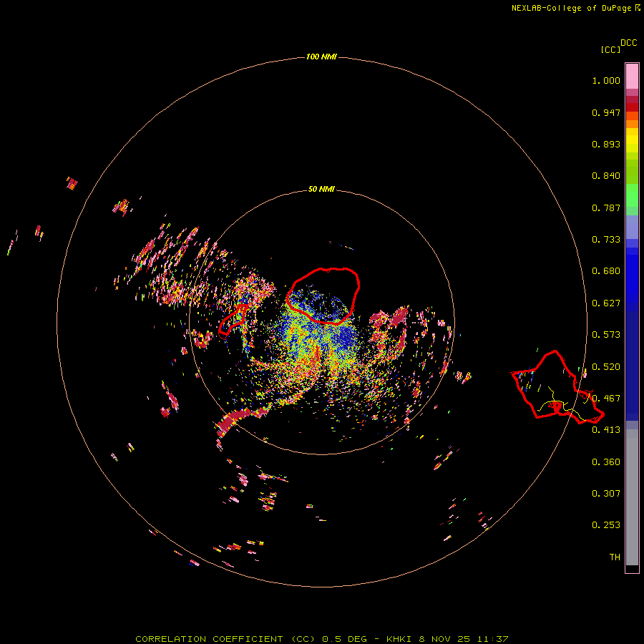Click the large island outline beyond 100 NMI

pyautogui.click(x=557, y=387)
